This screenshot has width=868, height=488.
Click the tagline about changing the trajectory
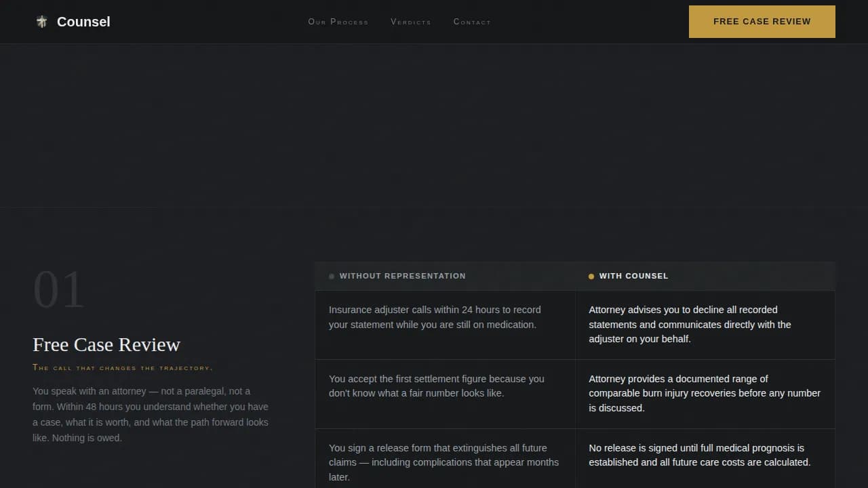click(x=122, y=367)
